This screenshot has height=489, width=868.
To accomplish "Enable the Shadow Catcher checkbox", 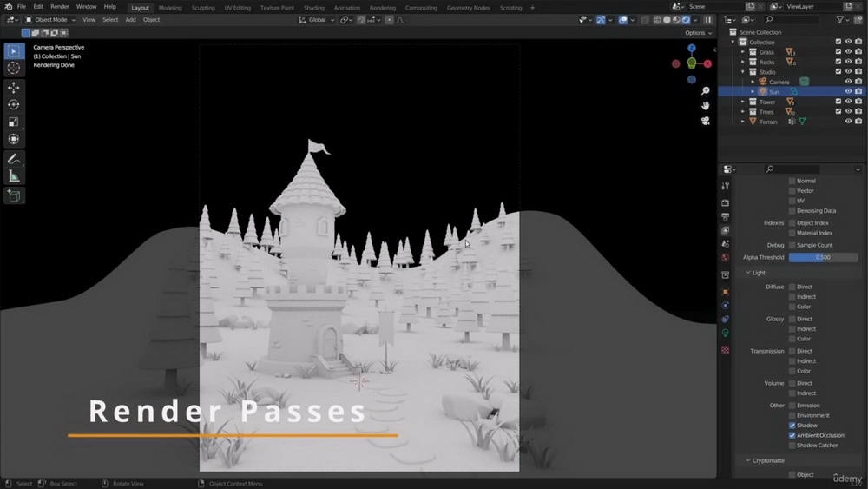I will [792, 446].
